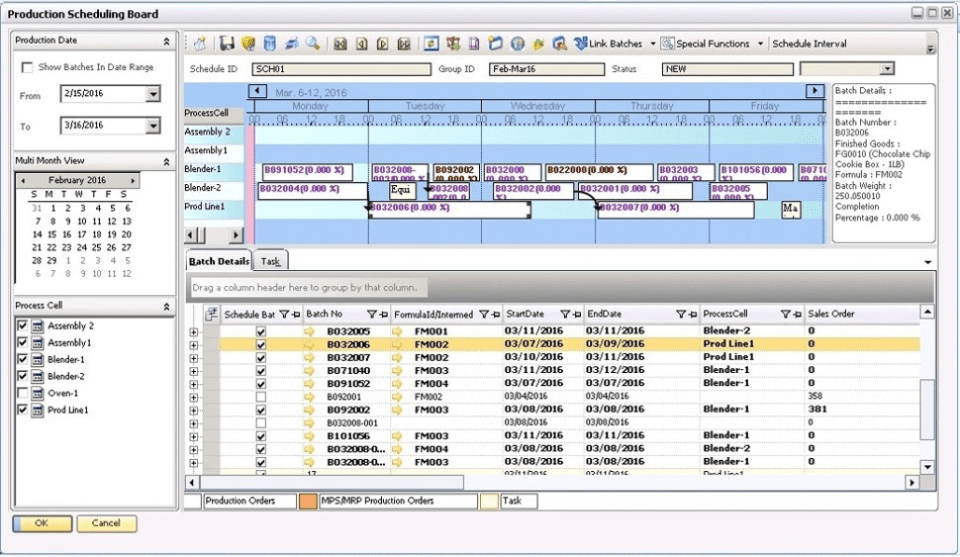960x557 pixels.
Task: Click Link Batches in the toolbar
Action: click(609, 44)
